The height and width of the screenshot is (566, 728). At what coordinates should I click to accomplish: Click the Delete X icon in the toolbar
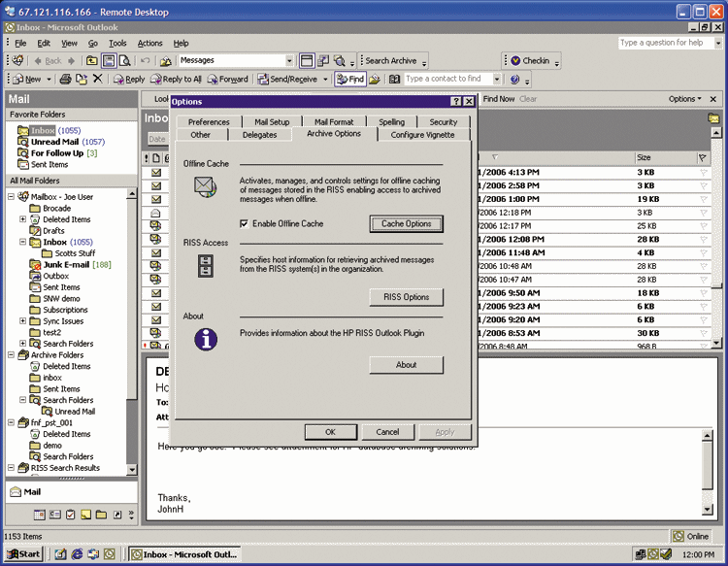pyautogui.click(x=97, y=79)
